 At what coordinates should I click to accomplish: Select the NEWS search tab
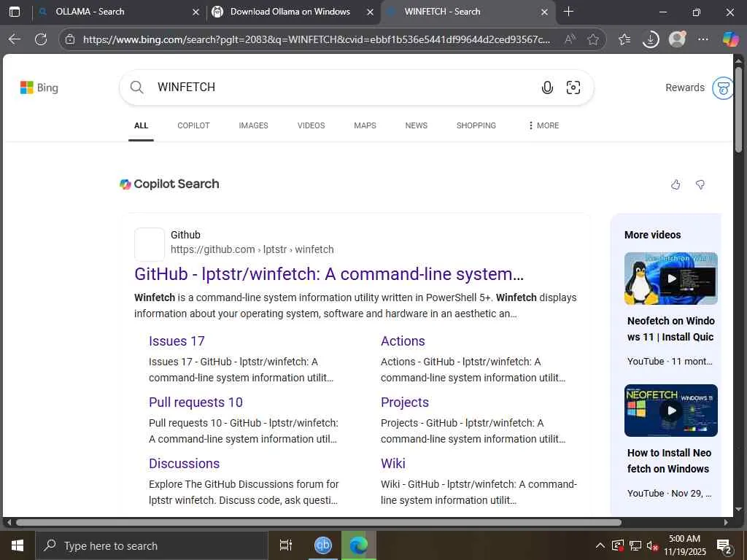417,125
